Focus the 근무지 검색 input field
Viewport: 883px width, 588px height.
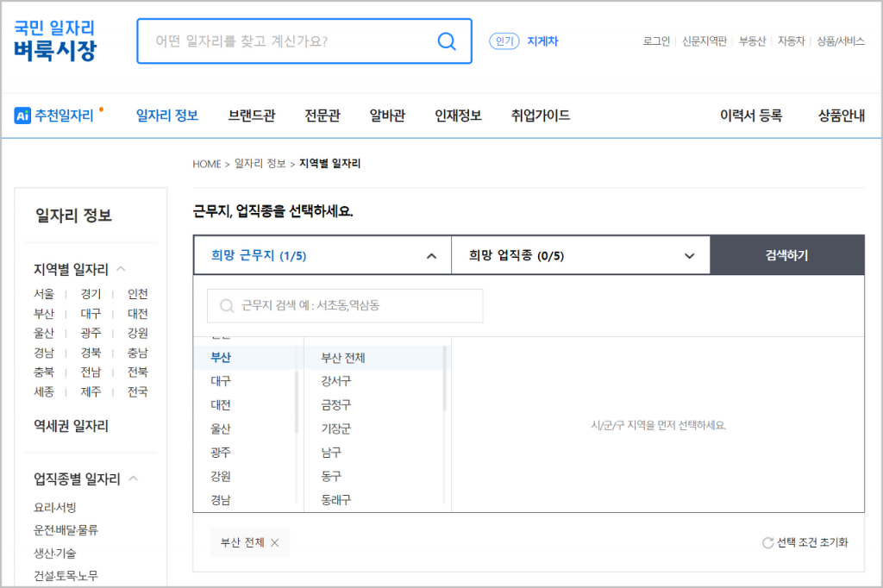[x=345, y=306]
